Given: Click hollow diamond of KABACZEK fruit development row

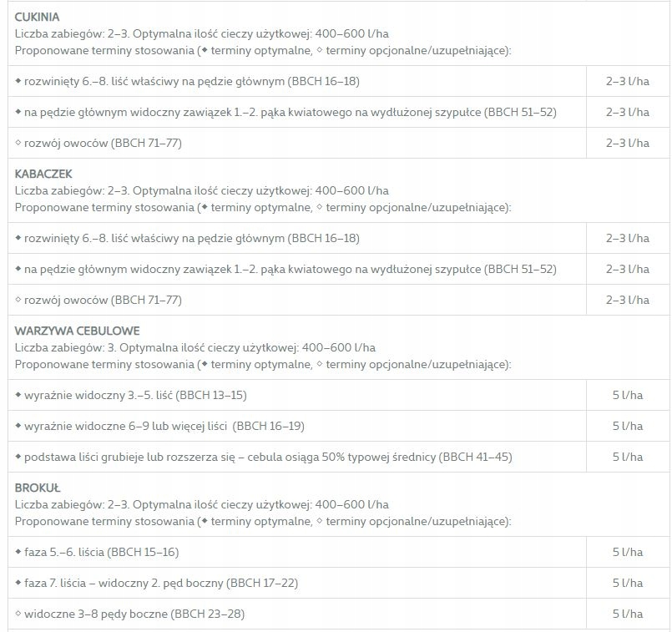Looking at the screenshot, I should click(18, 300).
